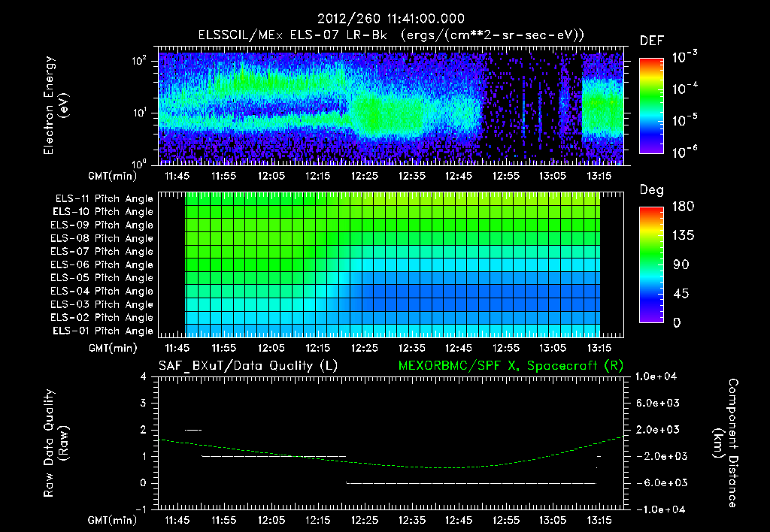This screenshot has width=770, height=532.
Task: Click the 45 value on Deg scale
Action: (x=681, y=294)
